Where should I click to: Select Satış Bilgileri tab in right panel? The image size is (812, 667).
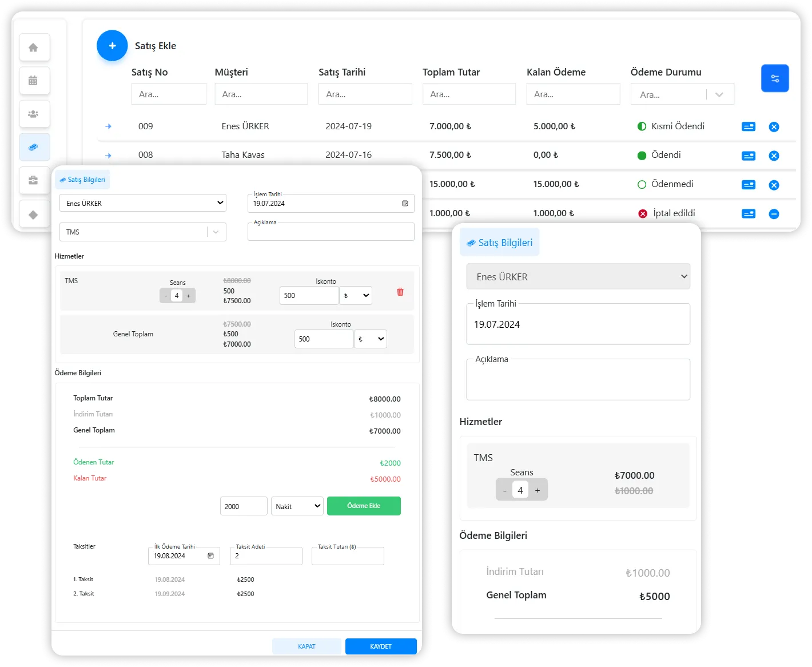click(x=499, y=243)
